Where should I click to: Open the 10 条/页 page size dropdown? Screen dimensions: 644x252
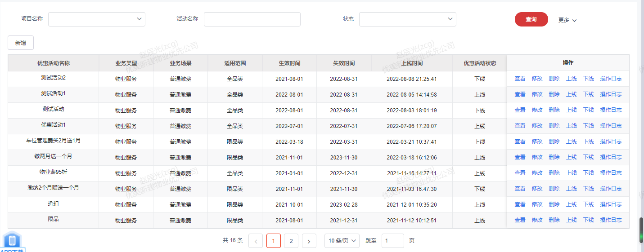coord(342,241)
